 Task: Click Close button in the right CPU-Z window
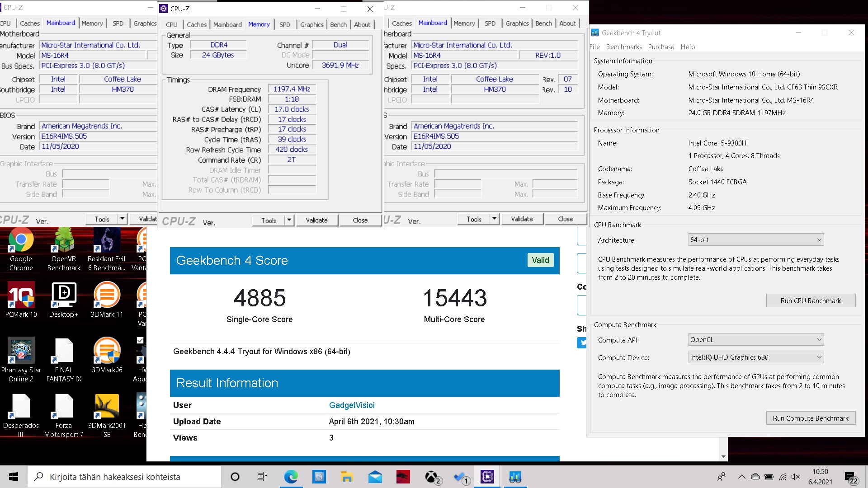566,219
